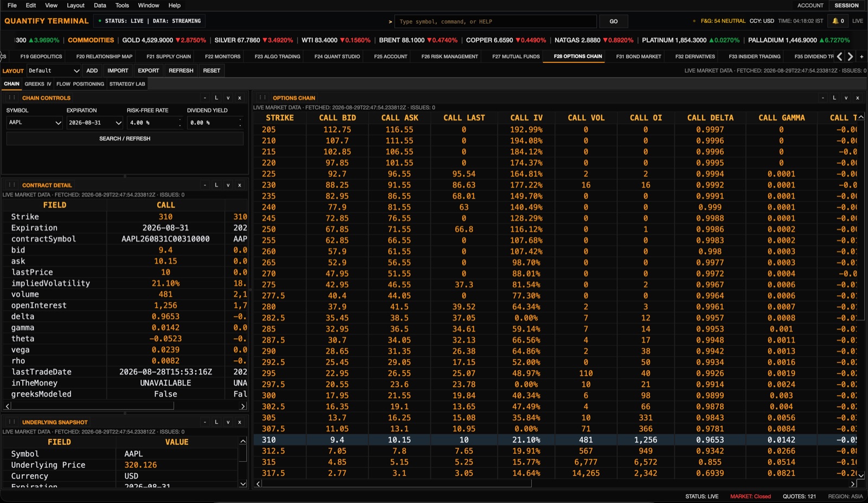
Task: Click the EXPORT layout button
Action: pos(148,71)
